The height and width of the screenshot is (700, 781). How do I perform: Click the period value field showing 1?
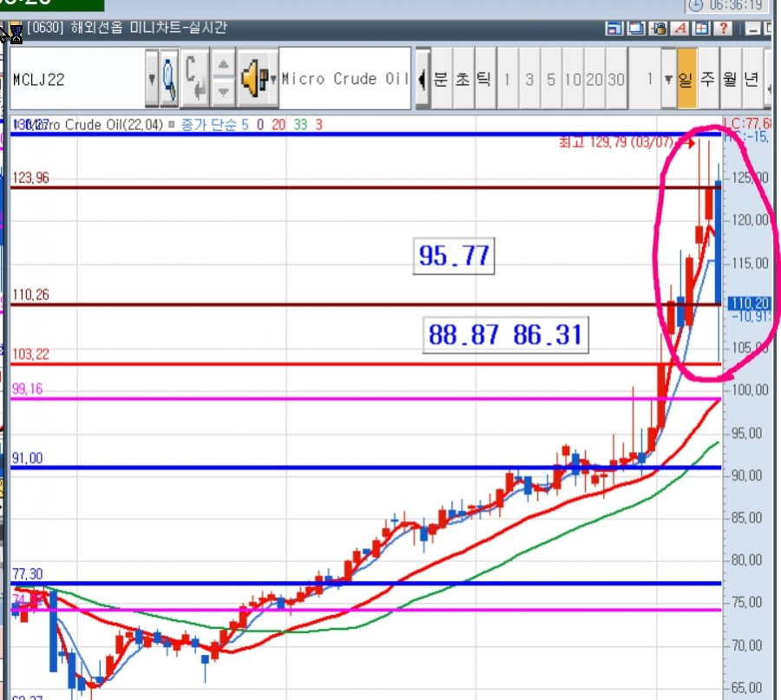pos(645,79)
